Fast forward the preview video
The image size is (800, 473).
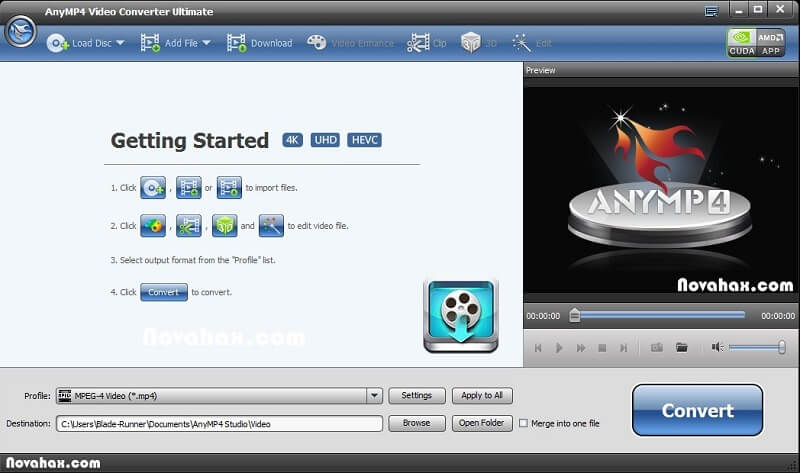[x=581, y=348]
